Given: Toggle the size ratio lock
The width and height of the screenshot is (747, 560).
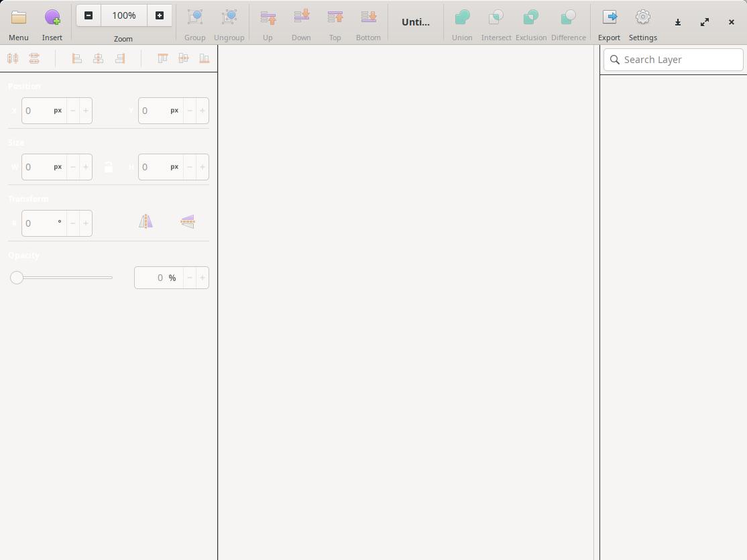Looking at the screenshot, I should pyautogui.click(x=109, y=167).
